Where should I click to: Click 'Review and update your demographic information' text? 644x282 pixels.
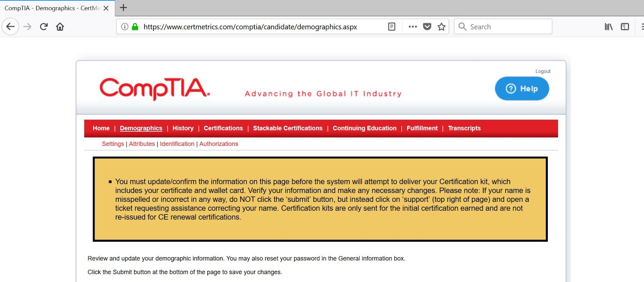[x=156, y=259]
